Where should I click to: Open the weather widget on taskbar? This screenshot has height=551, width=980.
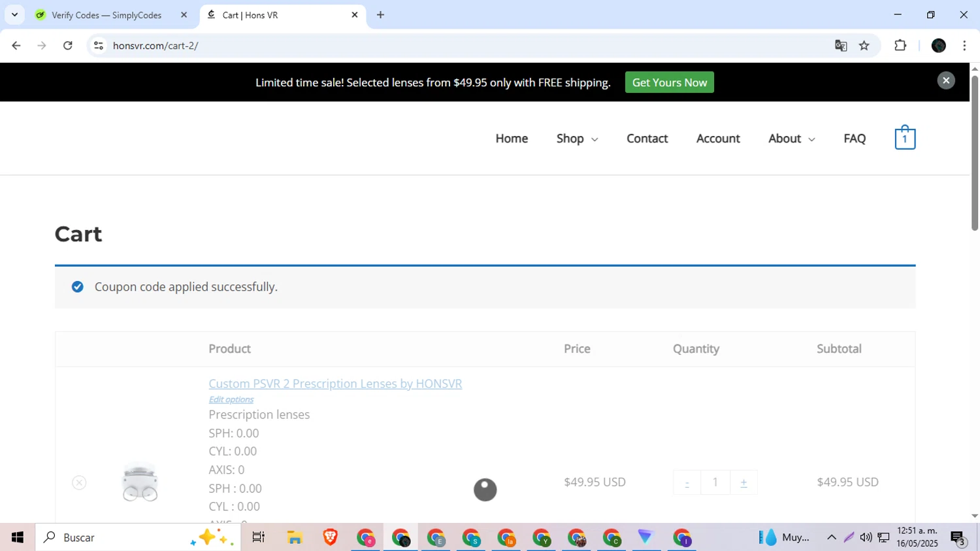(784, 537)
